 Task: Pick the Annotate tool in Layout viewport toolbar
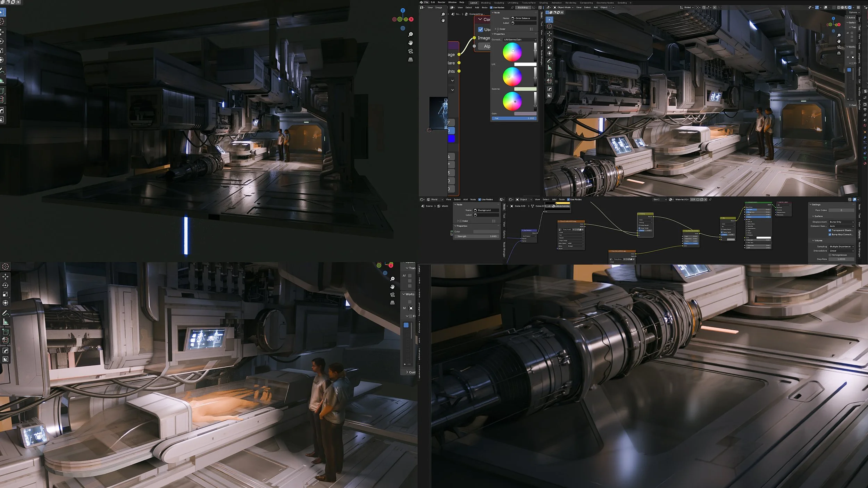click(x=549, y=61)
